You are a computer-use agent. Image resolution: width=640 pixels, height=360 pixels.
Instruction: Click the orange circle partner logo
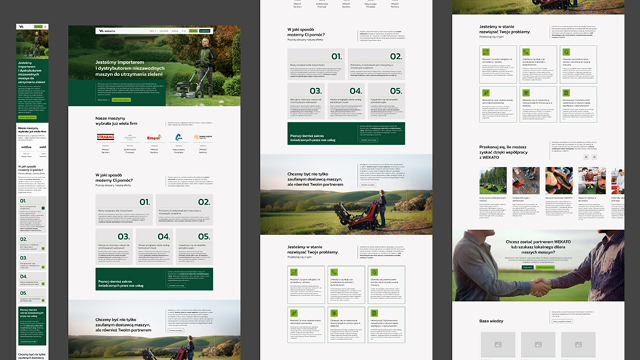point(203,138)
